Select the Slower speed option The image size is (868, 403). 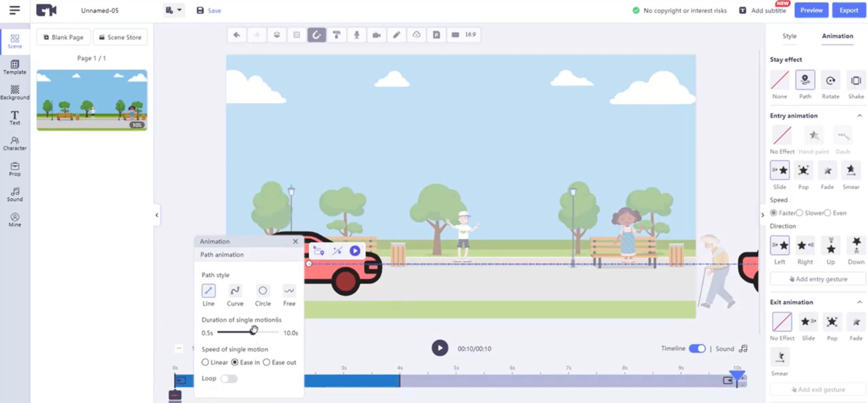click(799, 213)
